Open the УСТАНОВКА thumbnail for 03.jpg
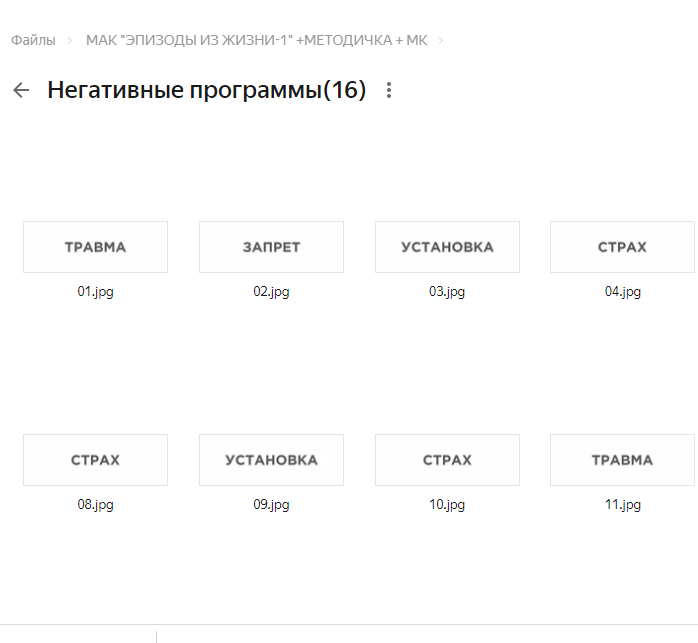The width and height of the screenshot is (698, 643). [x=447, y=247]
